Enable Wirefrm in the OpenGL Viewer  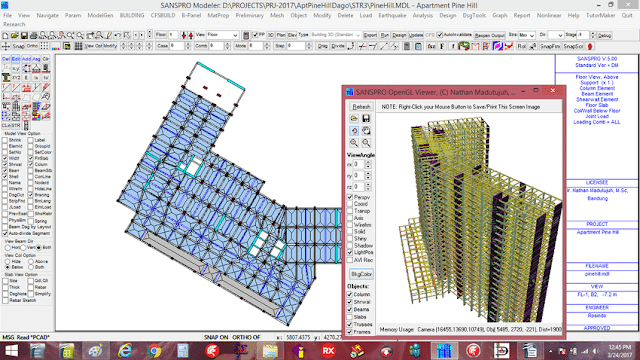tap(350, 225)
